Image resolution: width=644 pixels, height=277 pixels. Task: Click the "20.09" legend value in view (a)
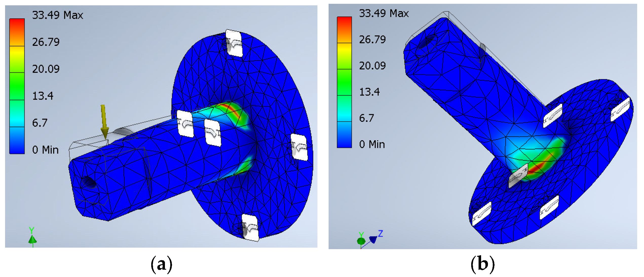click(46, 69)
